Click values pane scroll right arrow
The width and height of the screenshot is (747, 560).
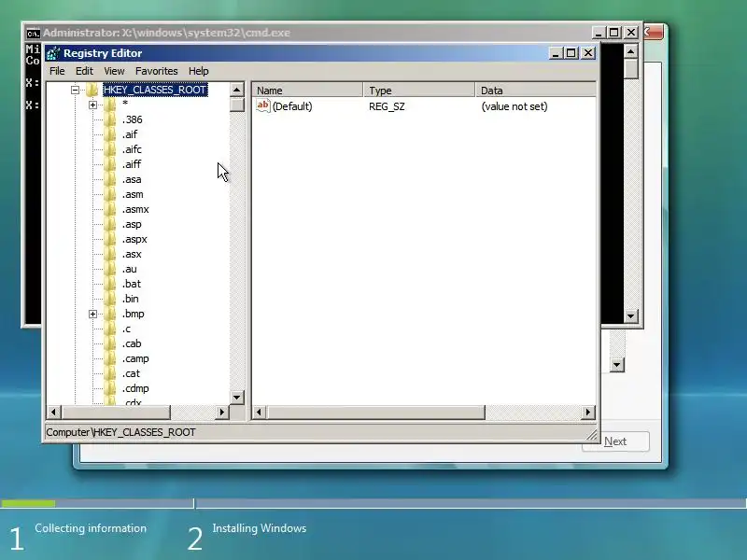tap(588, 412)
